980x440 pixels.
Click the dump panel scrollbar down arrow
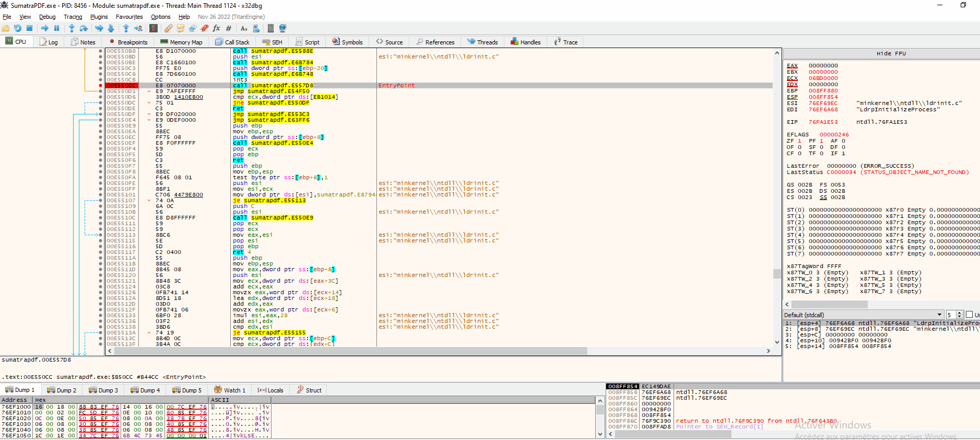599,434
